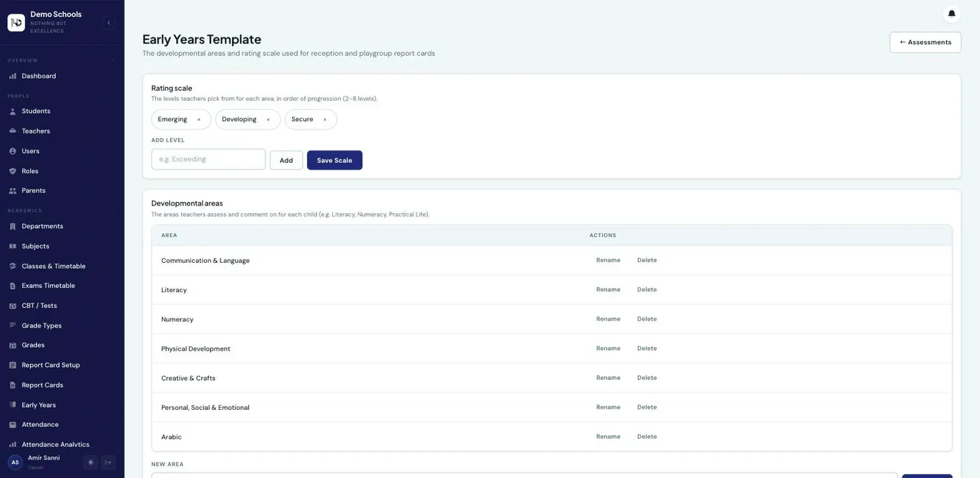Screen dimensions: 980x478
Task: Toggle the theme sun icon
Action: [91, 462]
